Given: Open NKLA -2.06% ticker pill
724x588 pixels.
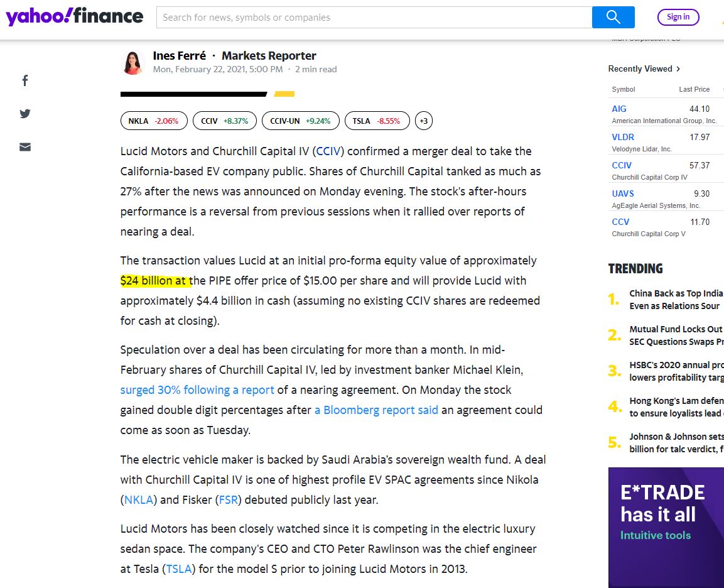Looking at the screenshot, I should (x=154, y=121).
